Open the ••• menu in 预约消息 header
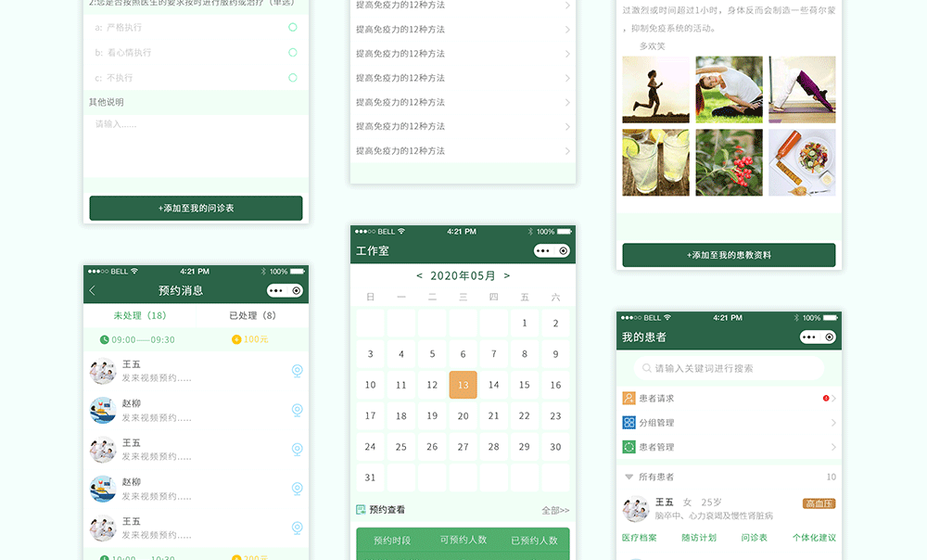This screenshot has width=927, height=560. [275, 290]
